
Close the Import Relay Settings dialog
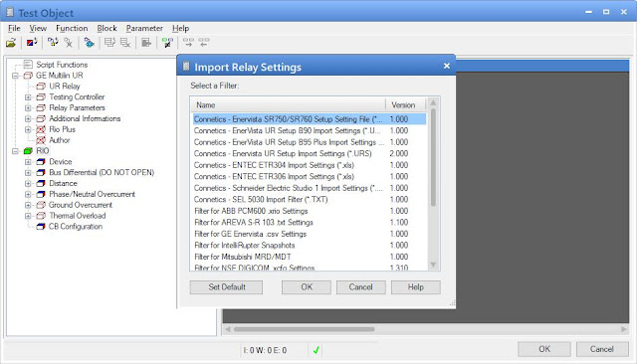pos(447,66)
